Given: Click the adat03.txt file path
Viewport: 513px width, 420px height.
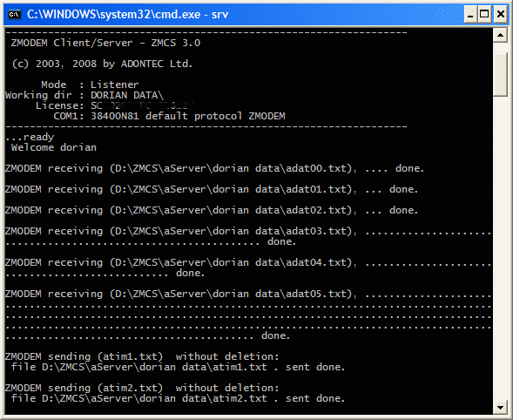Looking at the screenshot, I should 231,231.
